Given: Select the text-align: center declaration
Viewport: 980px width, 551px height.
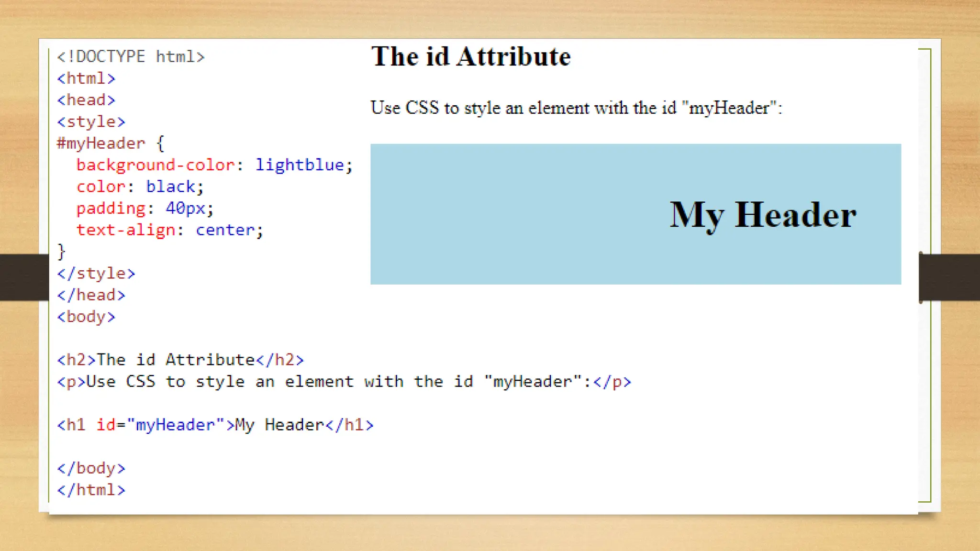Looking at the screenshot, I should [x=169, y=230].
